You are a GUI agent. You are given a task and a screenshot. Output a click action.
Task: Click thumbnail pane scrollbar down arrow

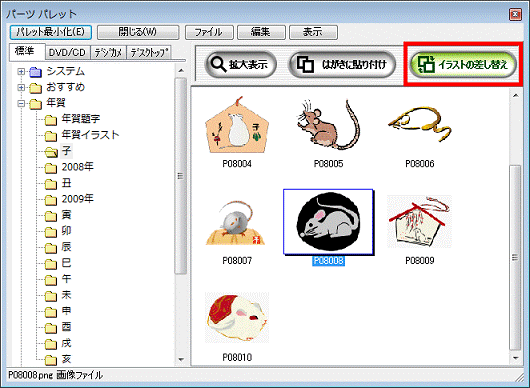515,358
